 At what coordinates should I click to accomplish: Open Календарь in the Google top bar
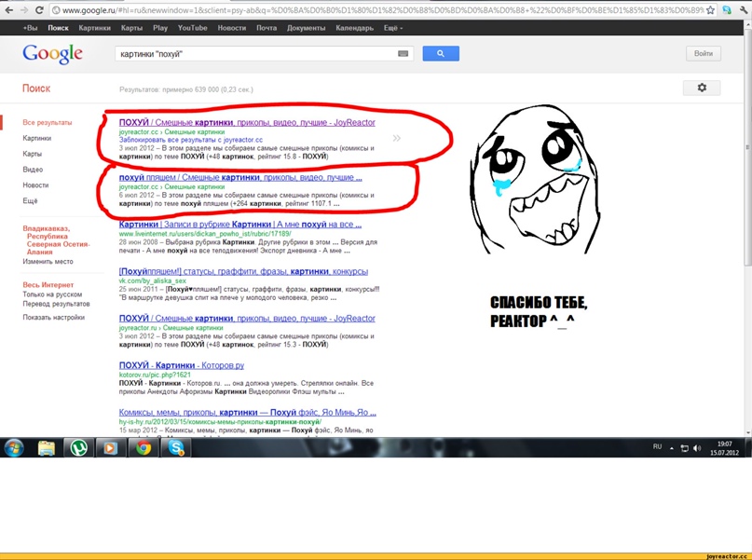coord(354,28)
